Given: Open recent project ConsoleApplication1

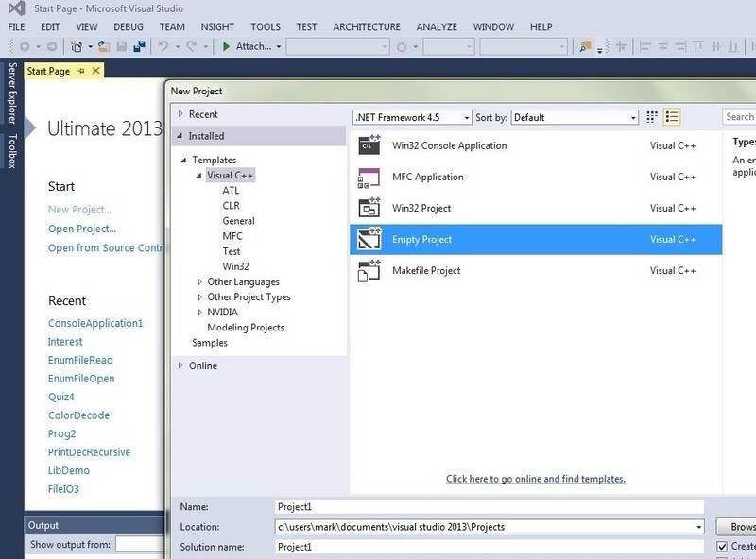Looking at the screenshot, I should coord(95,323).
